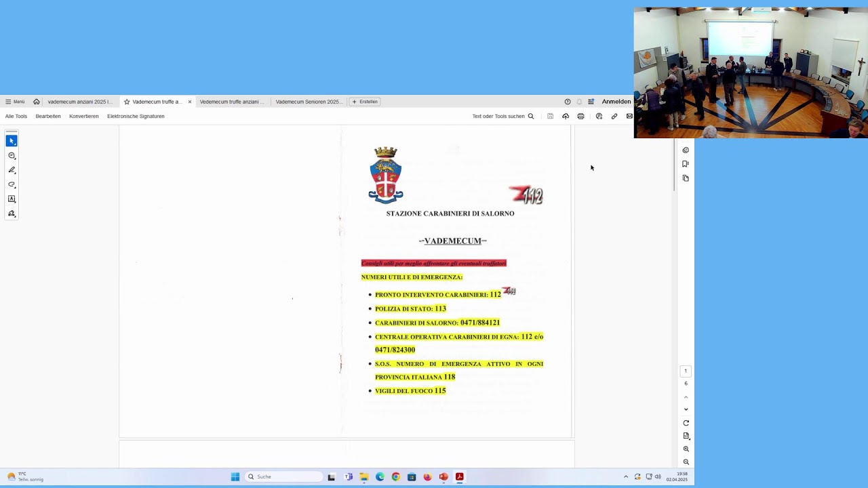
Task: Switch to 'Vedemecum truffe anziani' tab
Action: (x=232, y=102)
